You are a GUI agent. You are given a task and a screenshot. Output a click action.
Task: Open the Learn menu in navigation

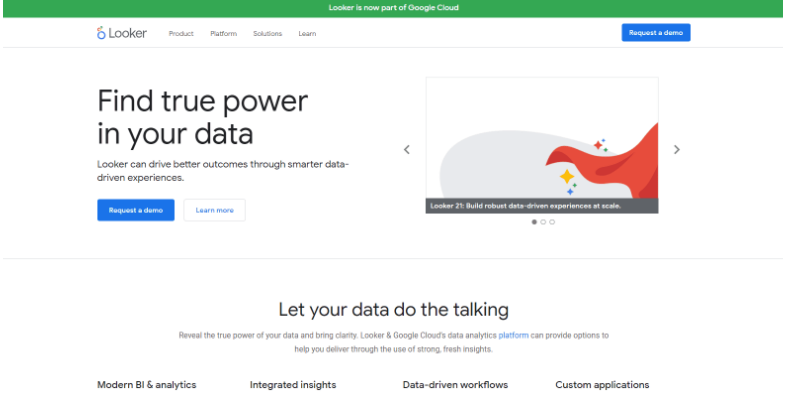[307, 34]
